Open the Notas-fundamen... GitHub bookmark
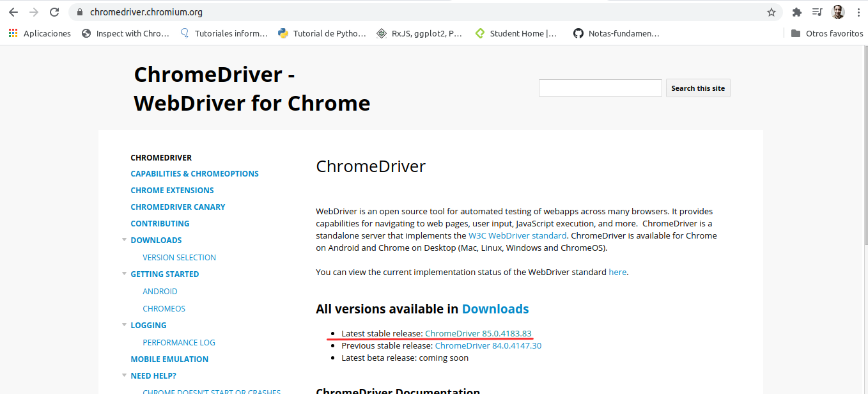Image resolution: width=868 pixels, height=394 pixels. (616, 33)
